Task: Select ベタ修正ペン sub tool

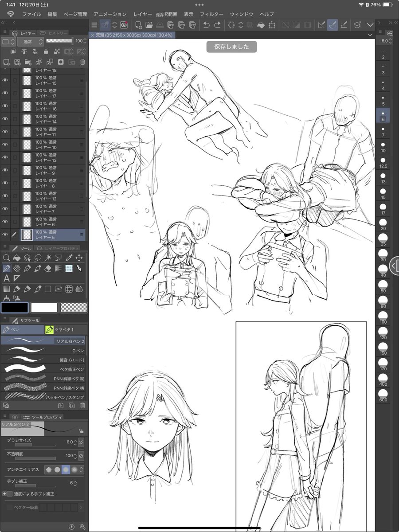Action: coord(44,369)
